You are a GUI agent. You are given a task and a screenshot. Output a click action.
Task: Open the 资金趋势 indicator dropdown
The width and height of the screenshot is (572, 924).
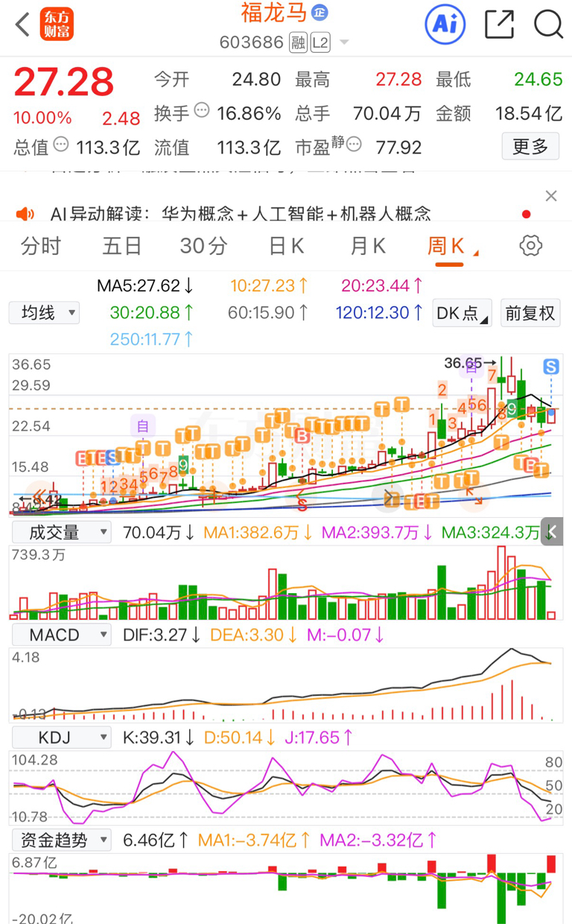coord(60,841)
